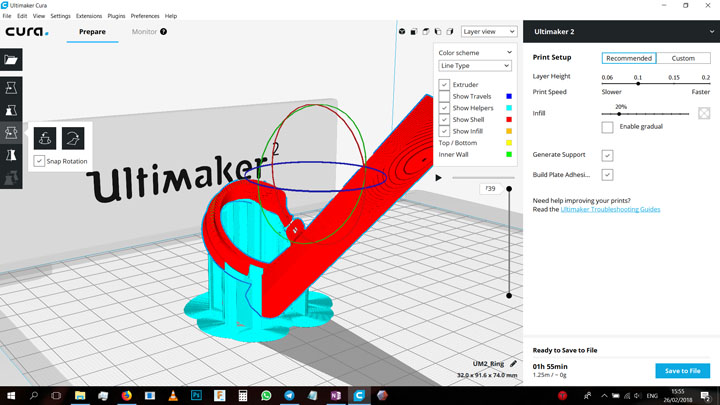Screen dimensions: 720x405
Task: Click the Layer Height slider handle
Action: pyautogui.click(x=638, y=84)
